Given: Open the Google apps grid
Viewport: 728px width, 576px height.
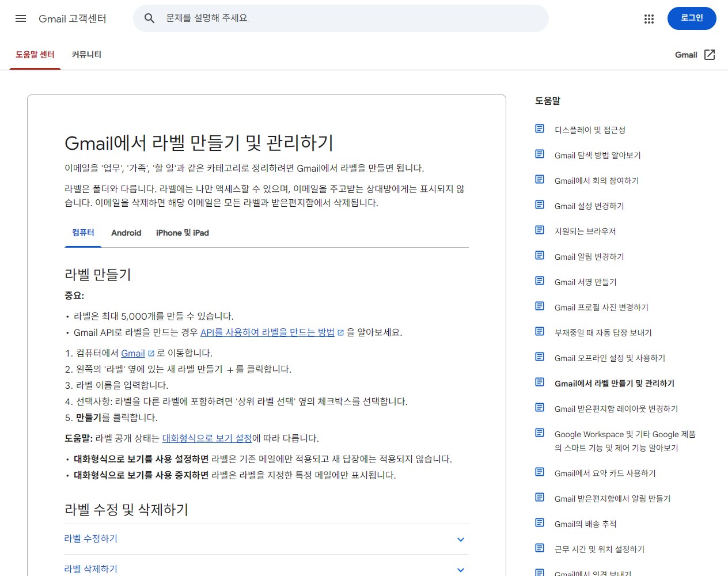Looking at the screenshot, I should 649,19.
